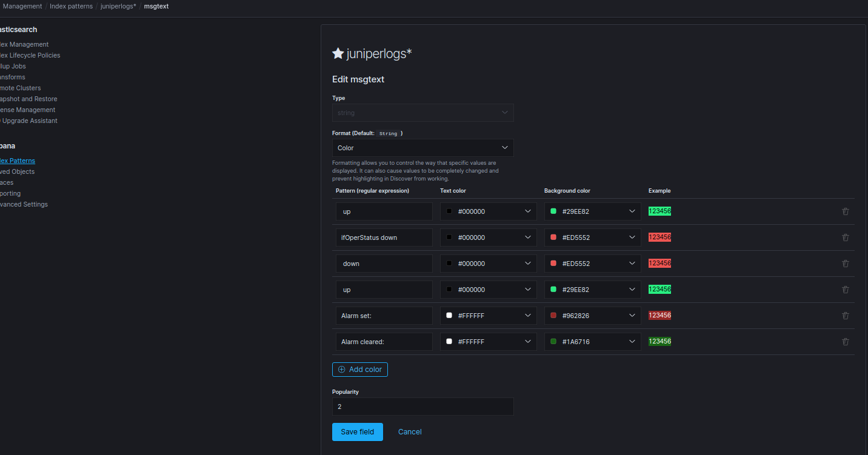The width and height of the screenshot is (868, 455).
Task: Expand text color dropdown in Alarm set: row
Action: tap(489, 316)
